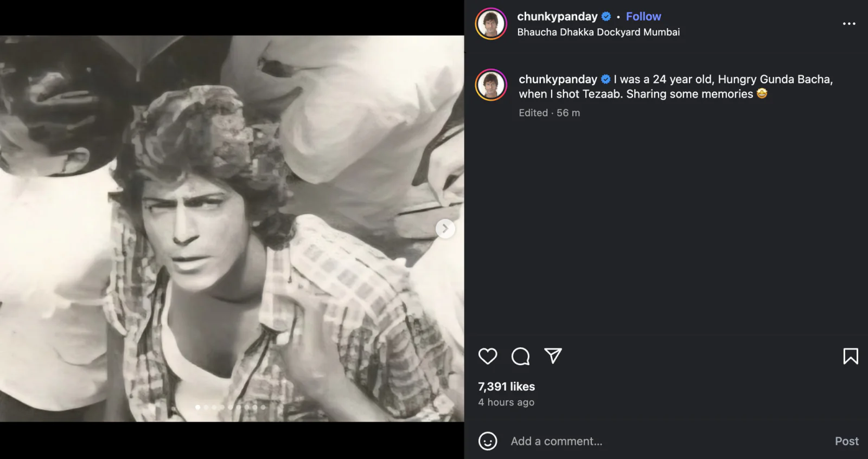Viewport: 868px width, 459px height.
Task: Open the post options with the three-dot menu
Action: pyautogui.click(x=848, y=24)
